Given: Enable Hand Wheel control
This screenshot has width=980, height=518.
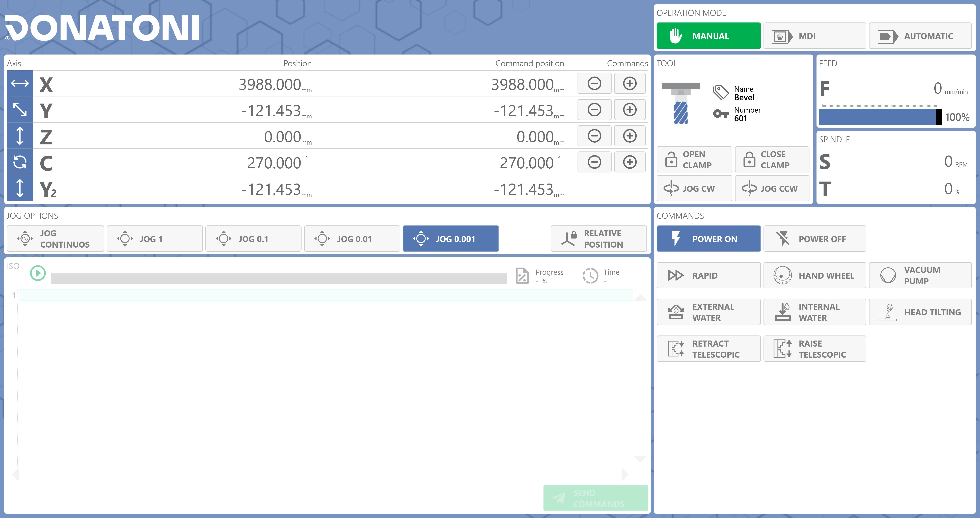Looking at the screenshot, I should click(x=814, y=275).
